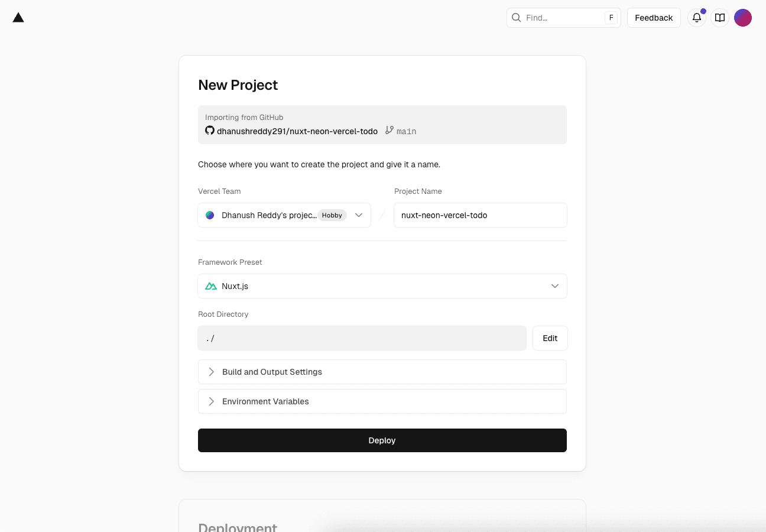This screenshot has width=766, height=532.
Task: Click Edit next to Root Directory
Action: pyautogui.click(x=550, y=338)
